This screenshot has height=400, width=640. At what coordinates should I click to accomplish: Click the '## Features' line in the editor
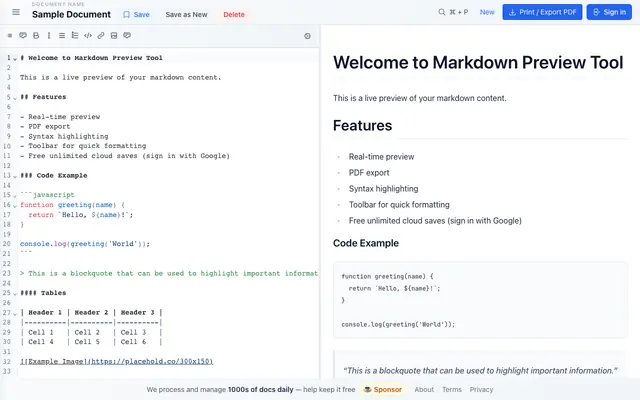pyautogui.click(x=43, y=97)
